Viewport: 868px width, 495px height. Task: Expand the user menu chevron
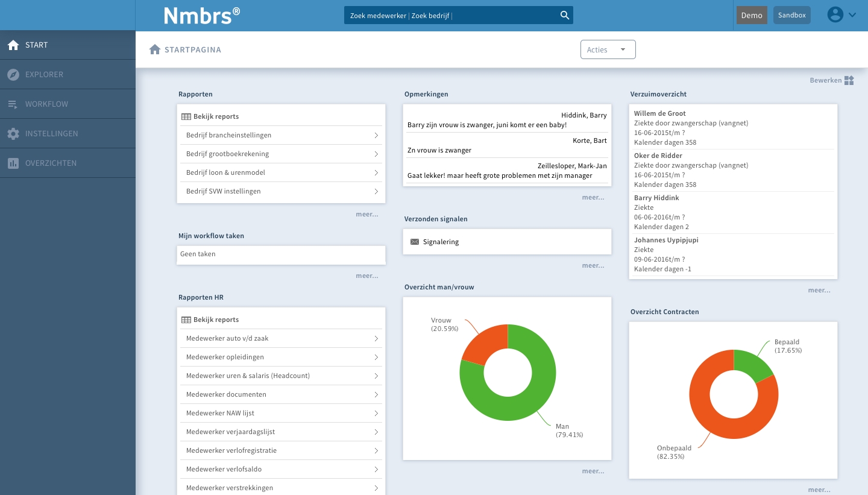click(x=852, y=15)
